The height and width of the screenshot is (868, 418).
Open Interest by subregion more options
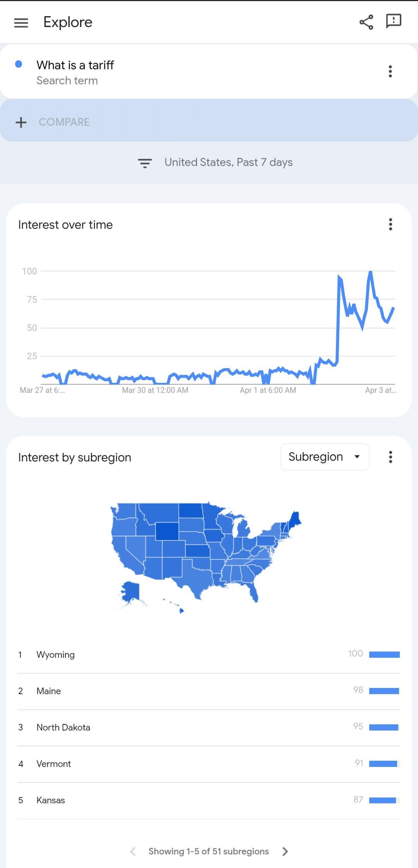click(391, 457)
